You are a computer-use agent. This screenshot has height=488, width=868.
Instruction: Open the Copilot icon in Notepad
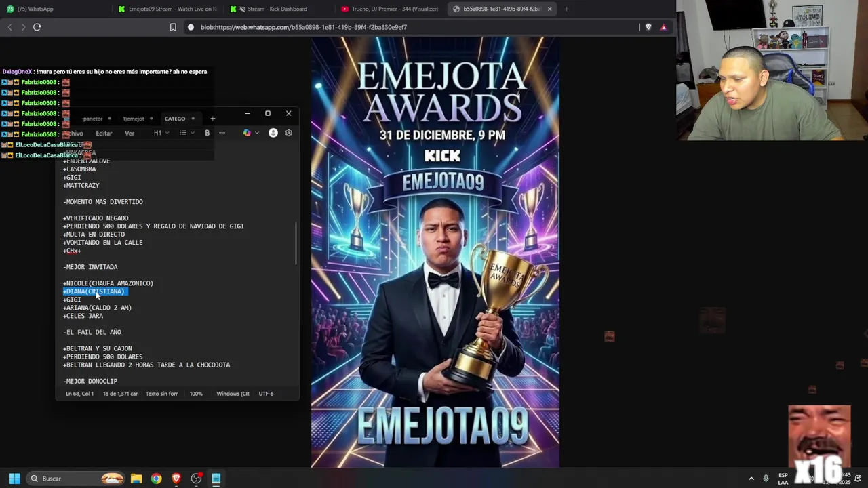click(x=247, y=133)
